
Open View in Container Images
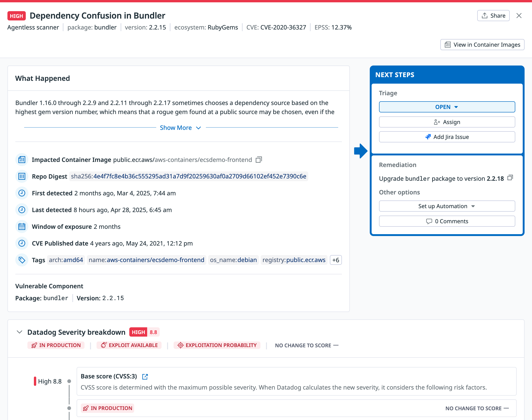pyautogui.click(x=482, y=45)
